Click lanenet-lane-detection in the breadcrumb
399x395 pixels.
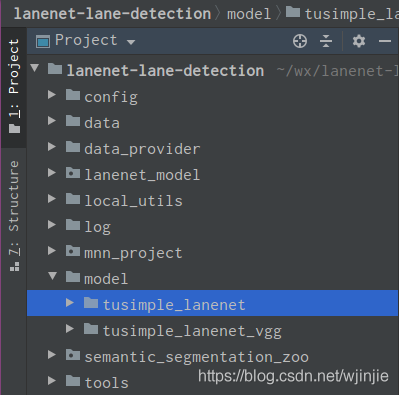112,14
